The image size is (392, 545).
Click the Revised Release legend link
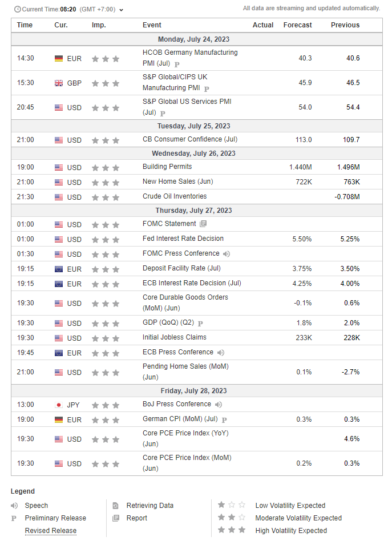50,531
